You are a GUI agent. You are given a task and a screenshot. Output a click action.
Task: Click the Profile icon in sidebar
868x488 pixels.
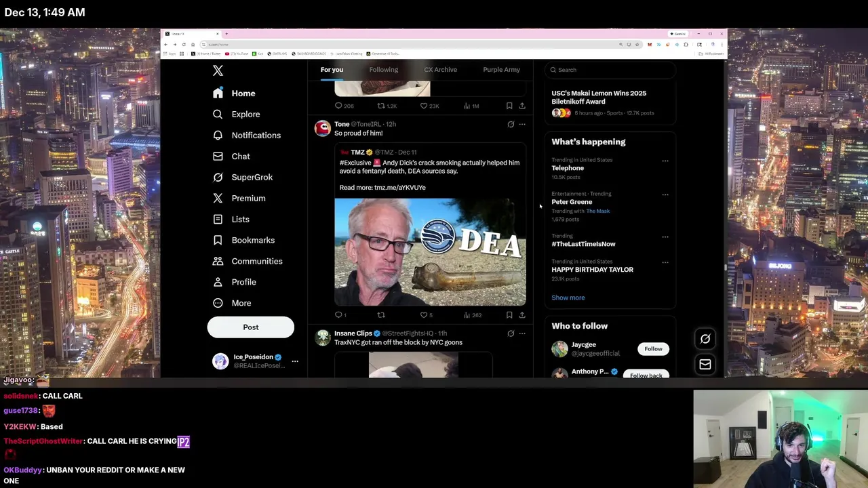[218, 283]
